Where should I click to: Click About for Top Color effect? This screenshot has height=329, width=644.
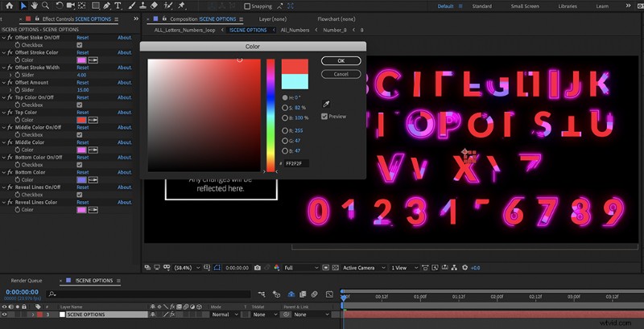[125, 113]
